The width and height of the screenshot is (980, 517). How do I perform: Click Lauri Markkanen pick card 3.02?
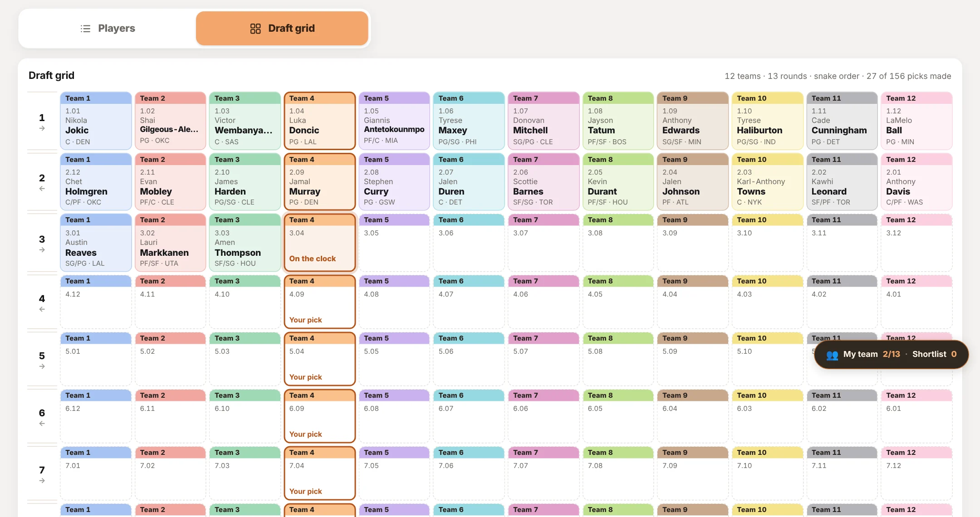171,243
